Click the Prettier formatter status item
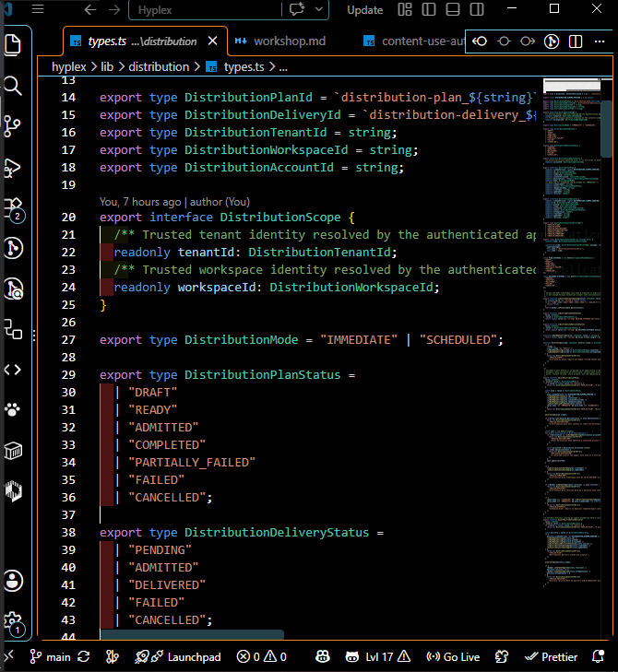The width and height of the screenshot is (618, 672). click(551, 656)
